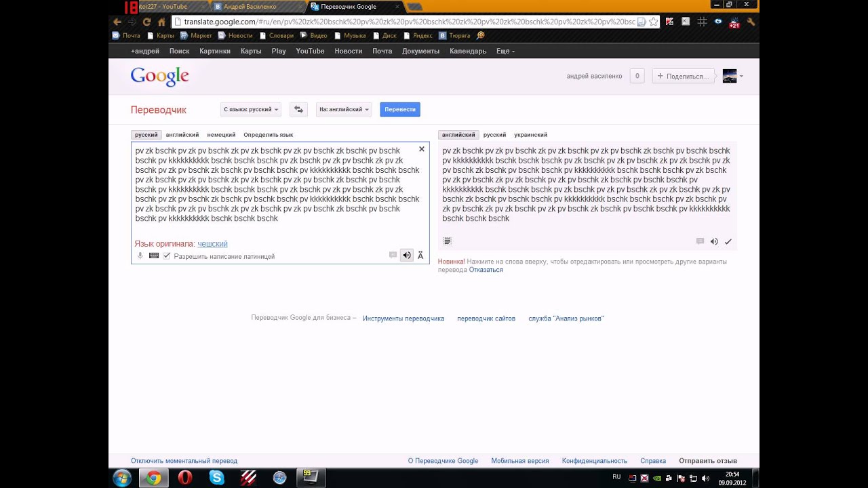The height and width of the screenshot is (488, 868).
Task: Open account avatar dropdown
Action: [732, 76]
